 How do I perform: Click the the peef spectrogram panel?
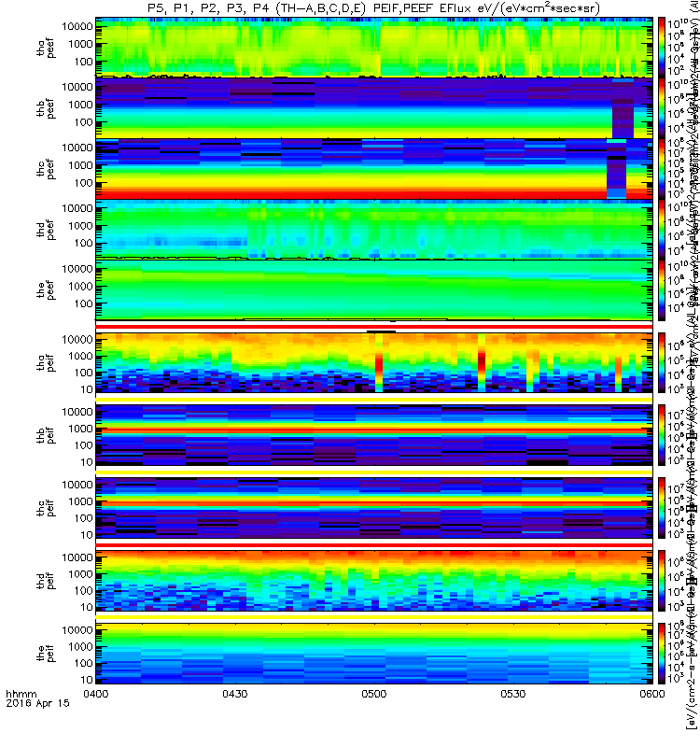[x=374, y=289]
